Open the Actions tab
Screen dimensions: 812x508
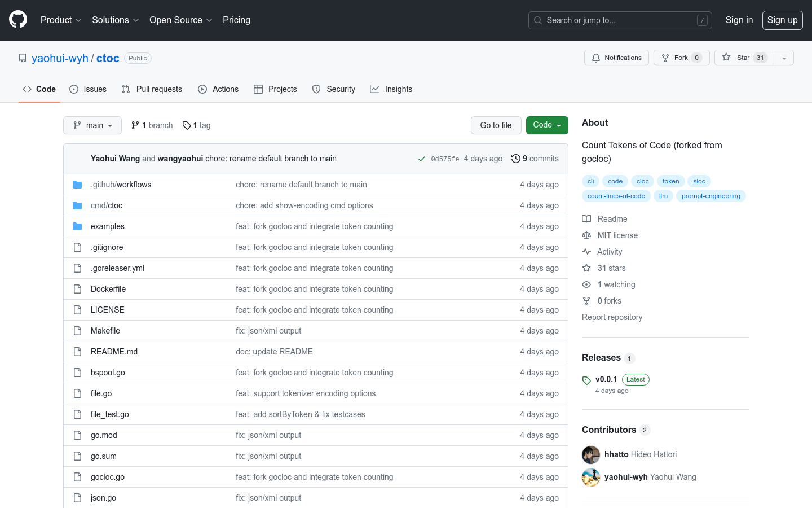point(218,89)
